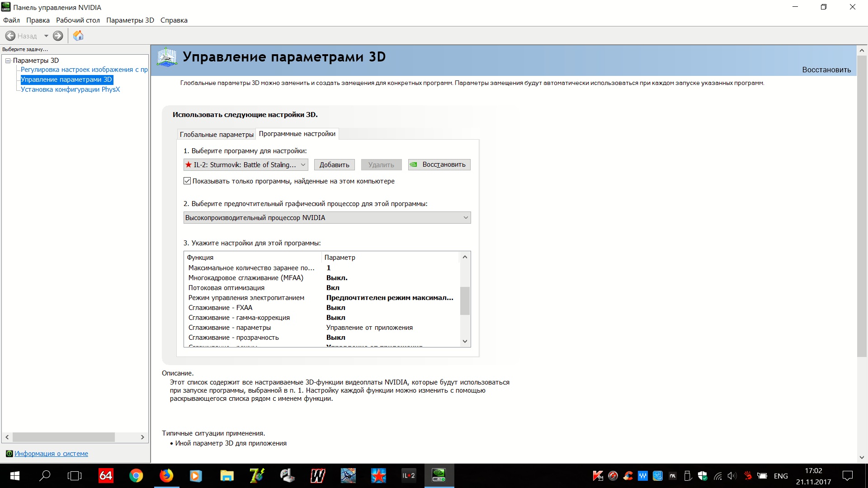868x488 pixels.
Task: Select 'Управление параметрами 3D' tree item
Action: (66, 80)
